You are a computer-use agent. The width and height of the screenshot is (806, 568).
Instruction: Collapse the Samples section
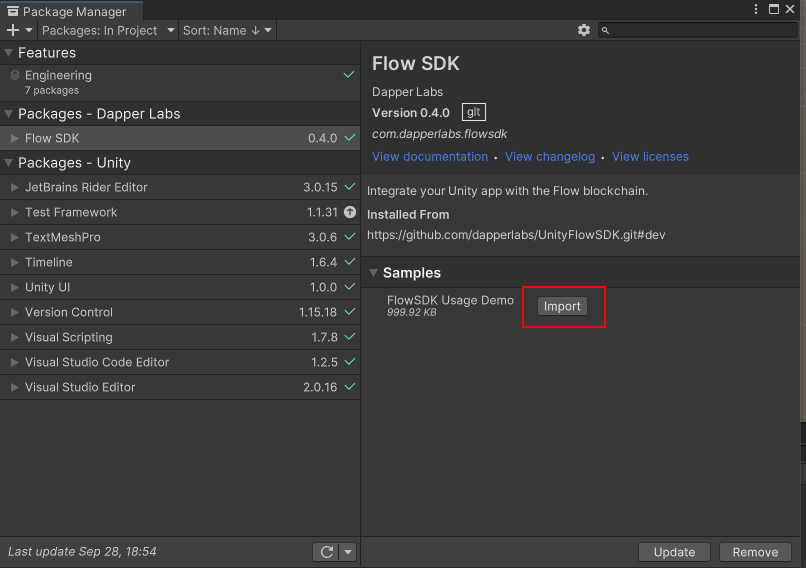pyautogui.click(x=374, y=273)
